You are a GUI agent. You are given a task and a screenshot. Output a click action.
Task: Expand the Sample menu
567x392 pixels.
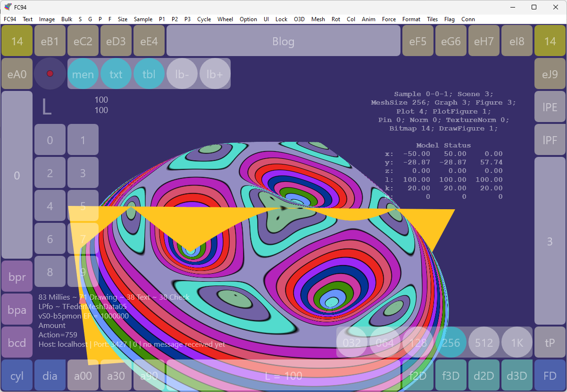click(x=143, y=19)
